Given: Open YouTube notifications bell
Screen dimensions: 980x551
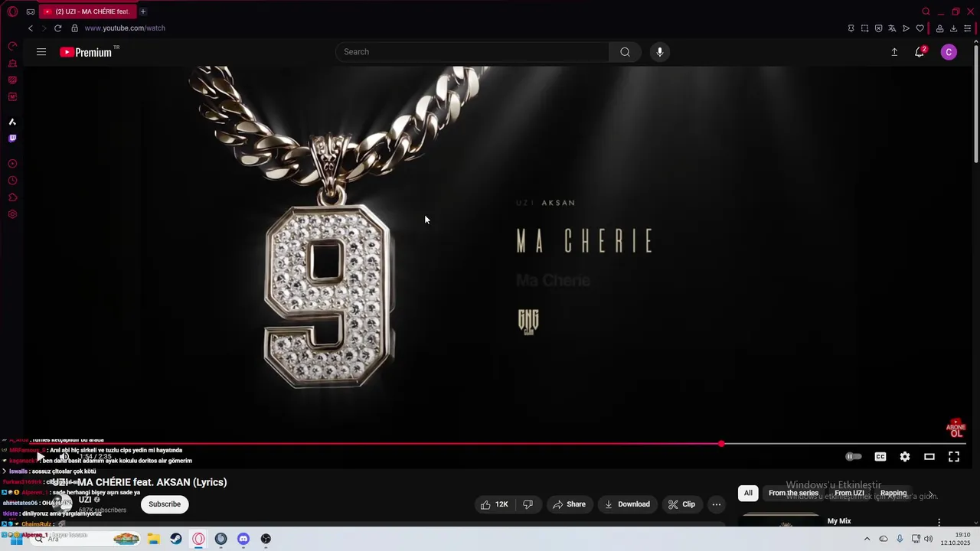Looking at the screenshot, I should click(920, 52).
